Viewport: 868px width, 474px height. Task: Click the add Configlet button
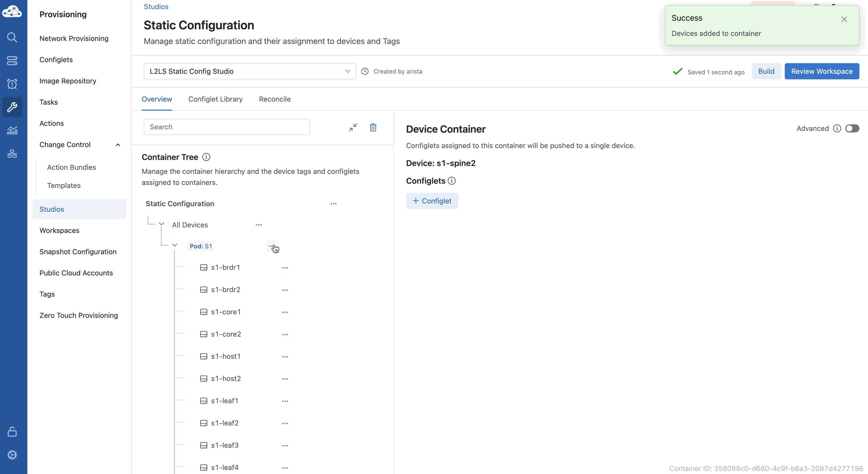click(x=431, y=201)
